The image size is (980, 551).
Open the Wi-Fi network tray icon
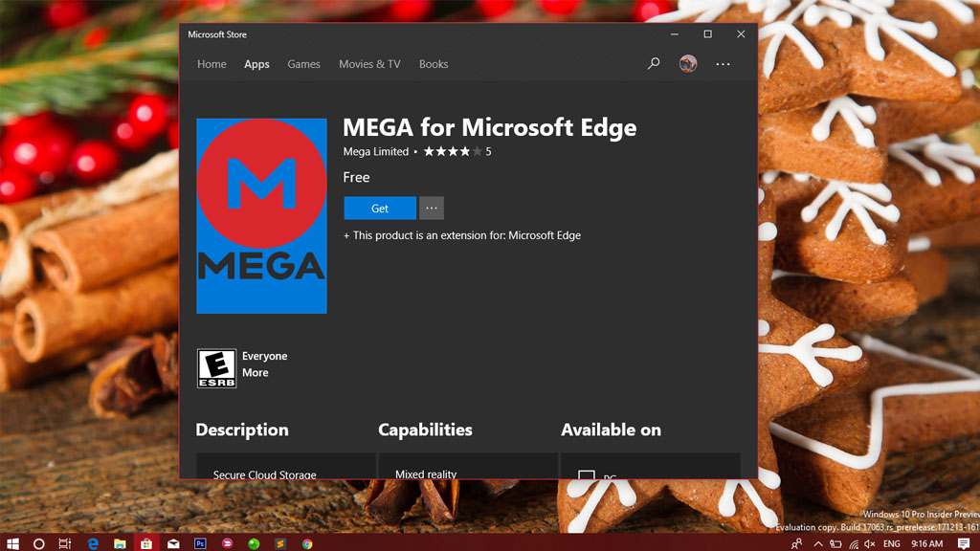coord(853,544)
